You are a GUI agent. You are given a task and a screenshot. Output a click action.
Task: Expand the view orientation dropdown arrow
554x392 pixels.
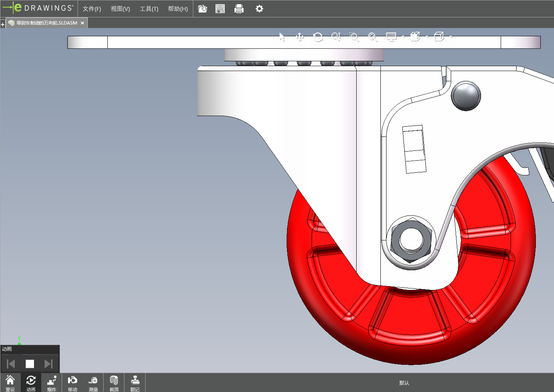[x=427, y=37]
